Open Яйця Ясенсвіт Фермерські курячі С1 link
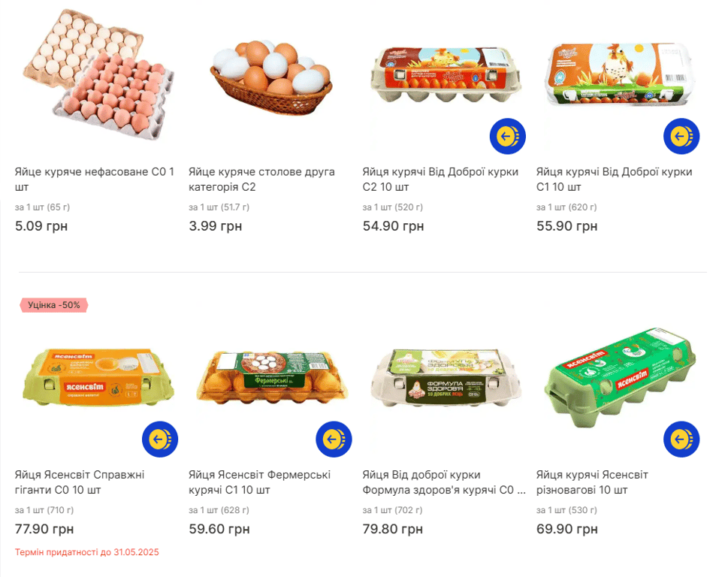This screenshot has height=577, width=728. click(259, 482)
